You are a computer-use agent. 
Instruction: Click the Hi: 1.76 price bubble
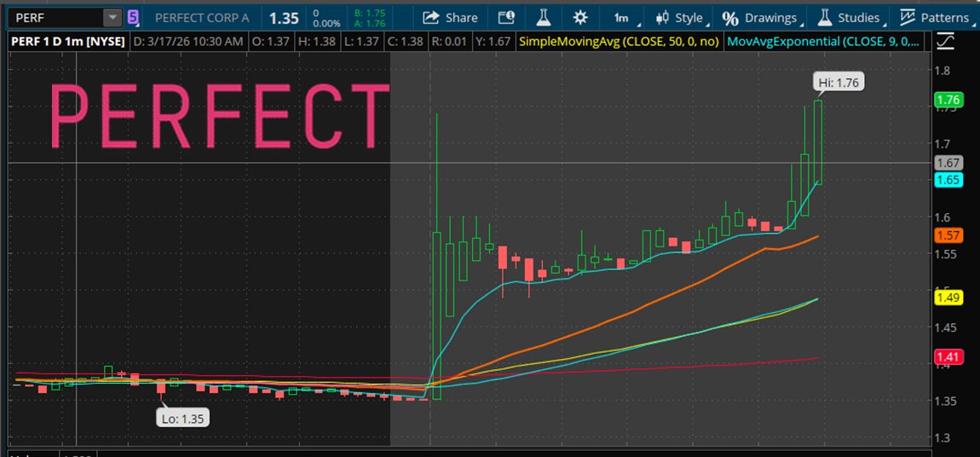[x=839, y=83]
